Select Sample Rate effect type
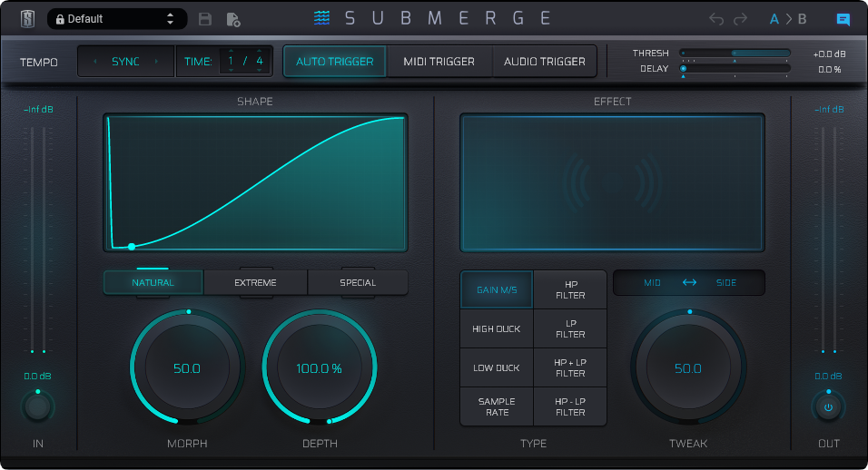Image resolution: width=868 pixels, height=470 pixels. point(497,407)
